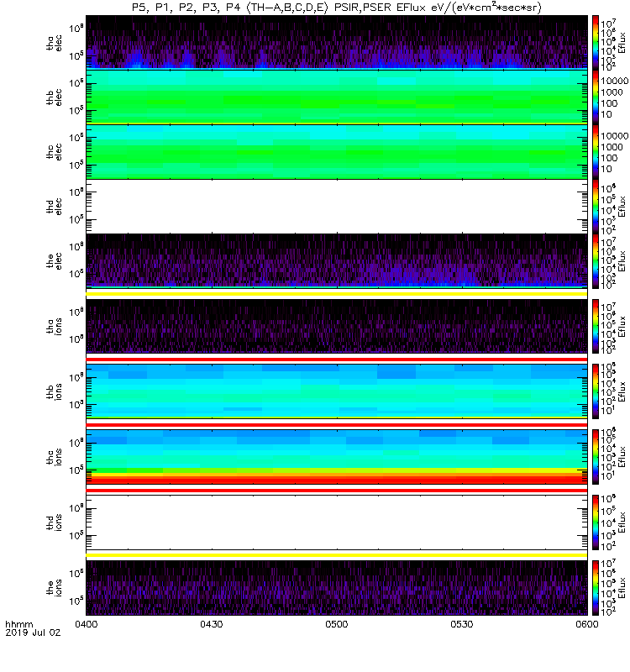Click inside the thc elec spectrogram panel
Screen dimensions: 630x672
pos(337,152)
